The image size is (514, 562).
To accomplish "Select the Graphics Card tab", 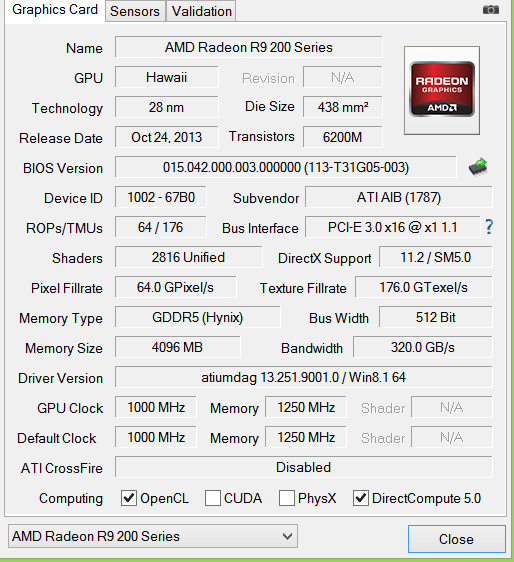I will coord(55,10).
